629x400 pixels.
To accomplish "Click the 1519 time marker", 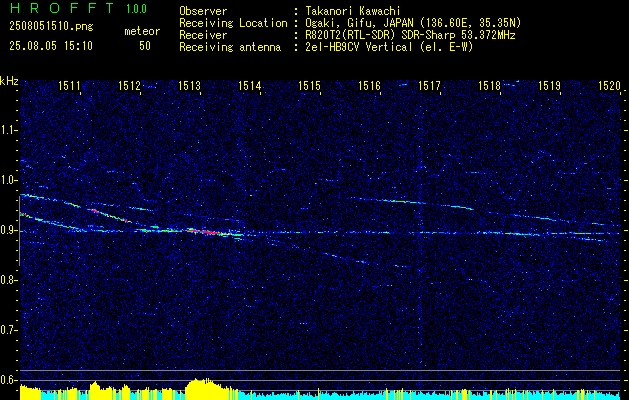I will coord(549,85).
